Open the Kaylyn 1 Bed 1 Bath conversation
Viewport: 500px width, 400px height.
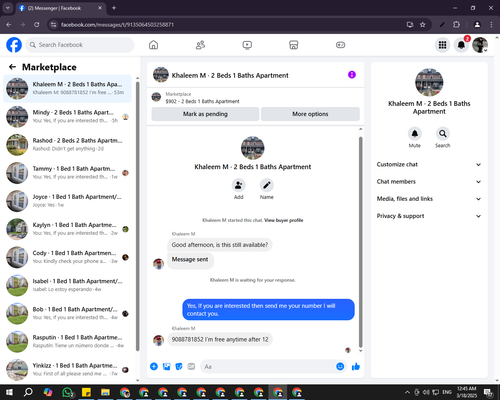coord(67,229)
